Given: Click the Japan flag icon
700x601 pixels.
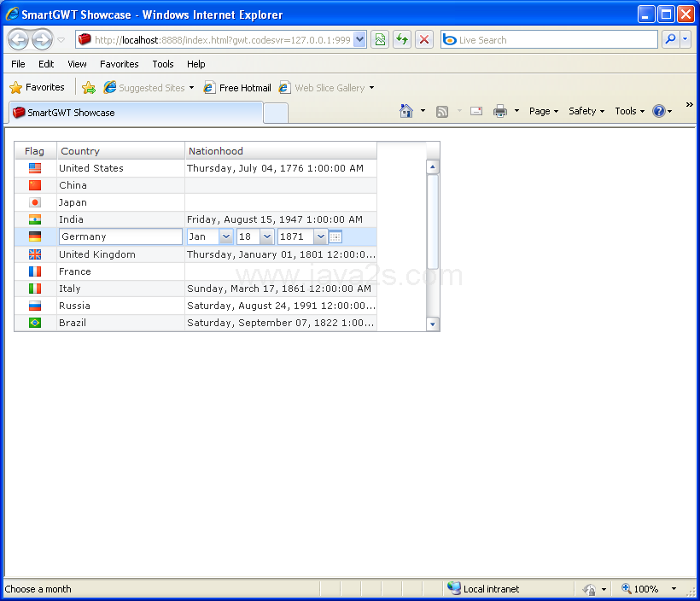Looking at the screenshot, I should click(35, 202).
